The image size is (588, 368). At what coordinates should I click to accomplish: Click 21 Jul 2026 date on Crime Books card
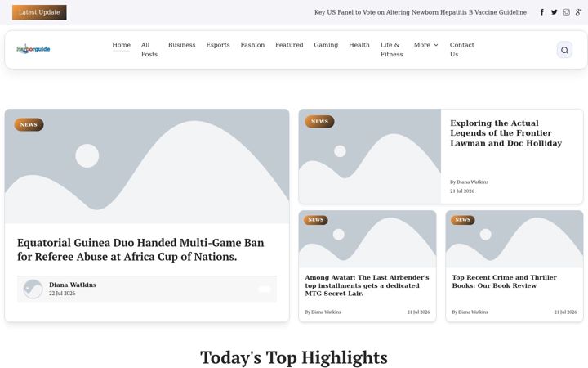[565, 312]
